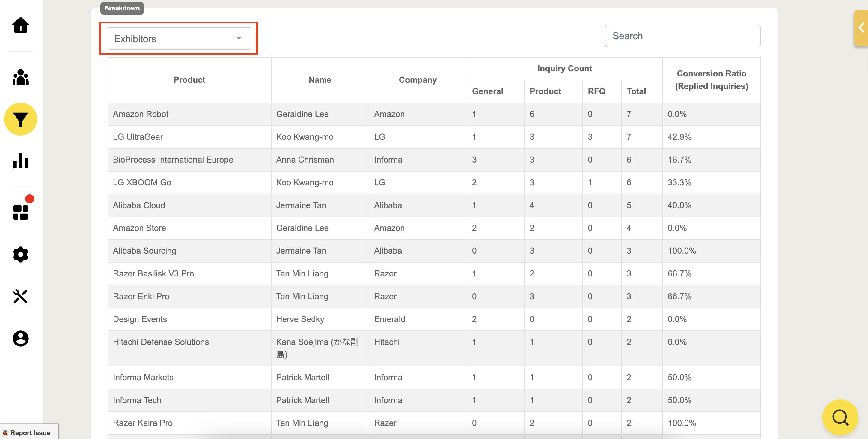Open the people group sidebar icon
This screenshot has height=439, width=868.
tap(21, 77)
